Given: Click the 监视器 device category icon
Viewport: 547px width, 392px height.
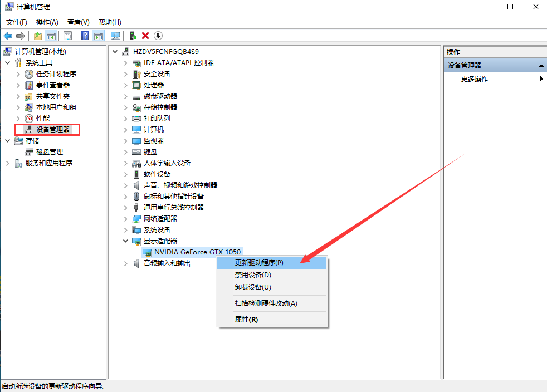Looking at the screenshot, I should click(x=136, y=141).
